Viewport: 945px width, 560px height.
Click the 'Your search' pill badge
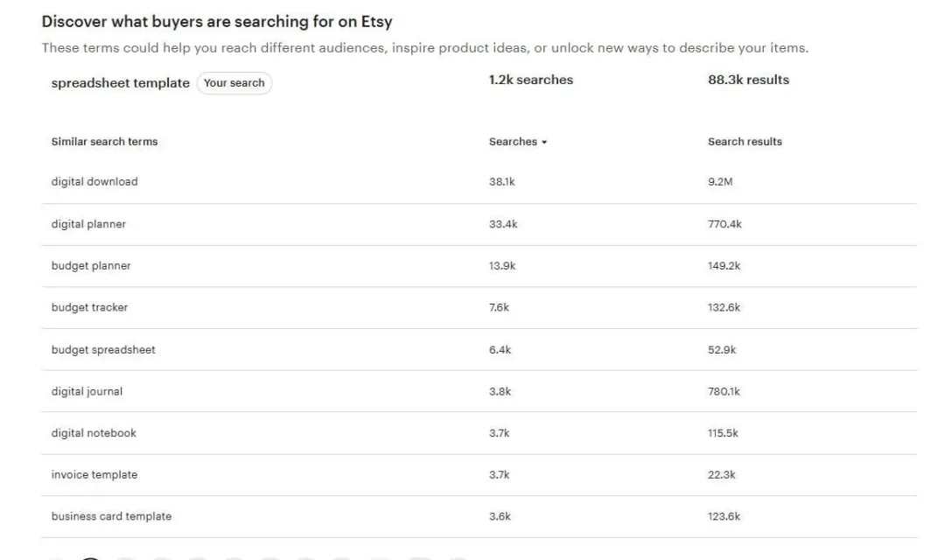234,83
